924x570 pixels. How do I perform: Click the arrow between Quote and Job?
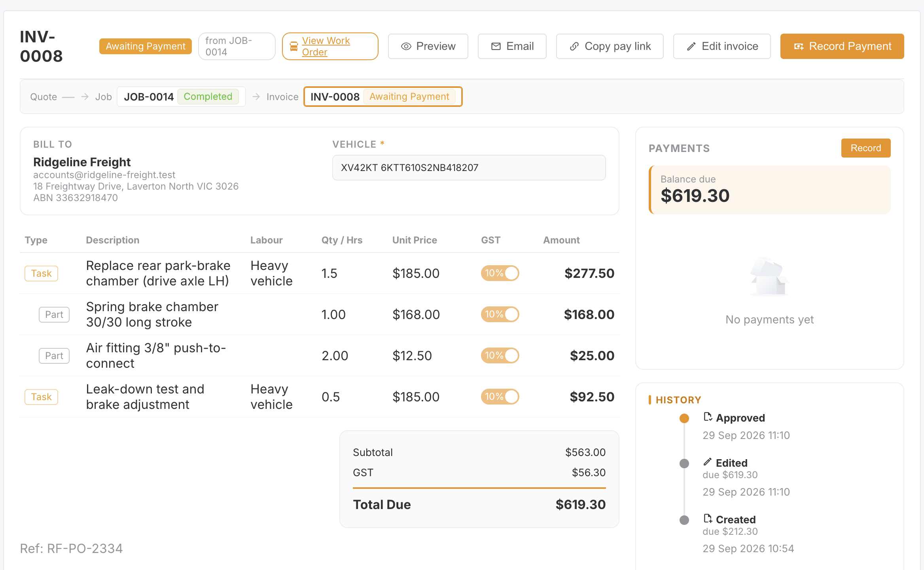tap(85, 97)
